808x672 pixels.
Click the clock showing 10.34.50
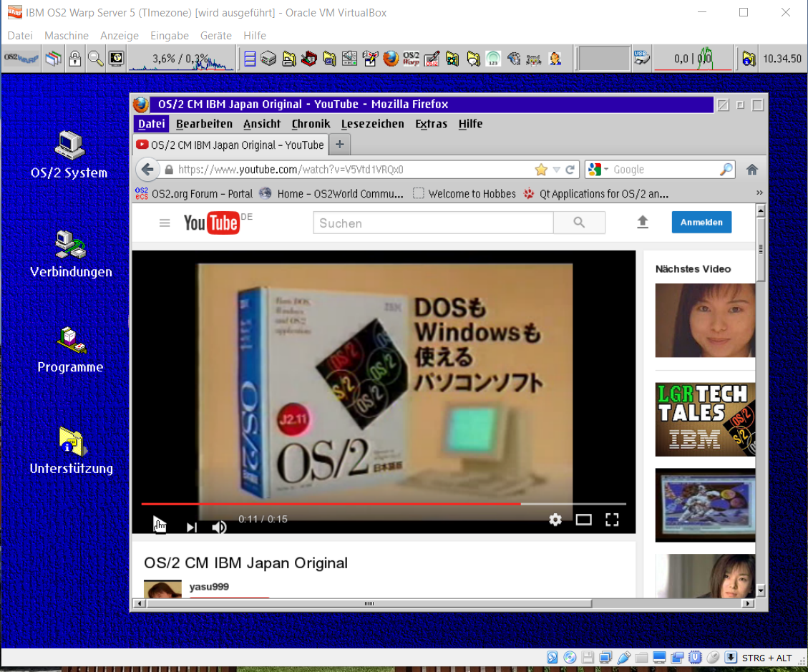782,59
